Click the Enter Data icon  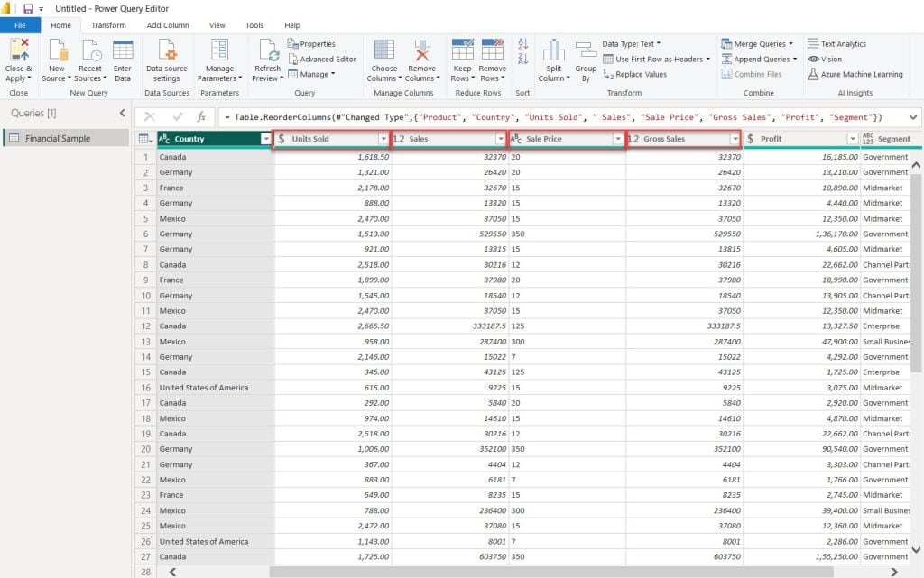[123, 50]
